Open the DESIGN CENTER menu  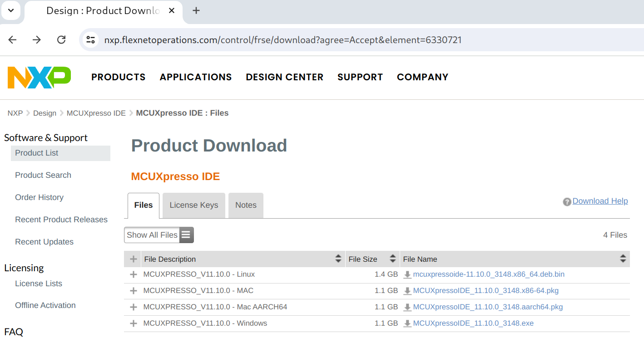point(285,77)
